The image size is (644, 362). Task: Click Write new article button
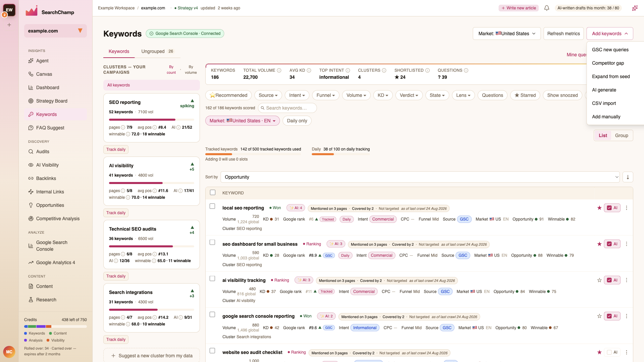(x=519, y=8)
